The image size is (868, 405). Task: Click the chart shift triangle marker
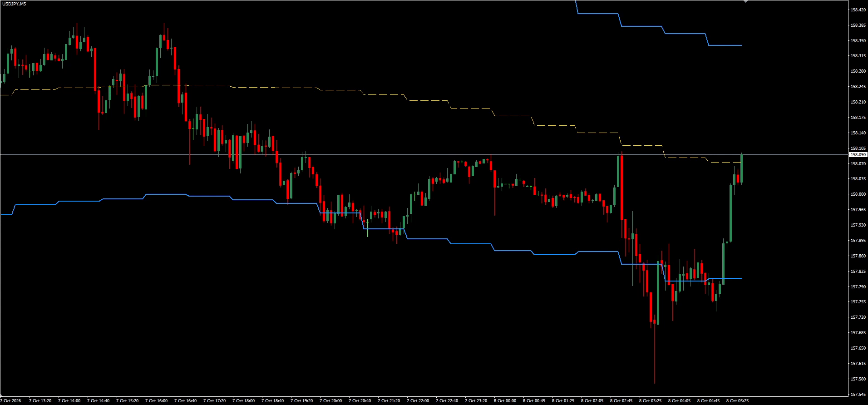[x=745, y=1]
